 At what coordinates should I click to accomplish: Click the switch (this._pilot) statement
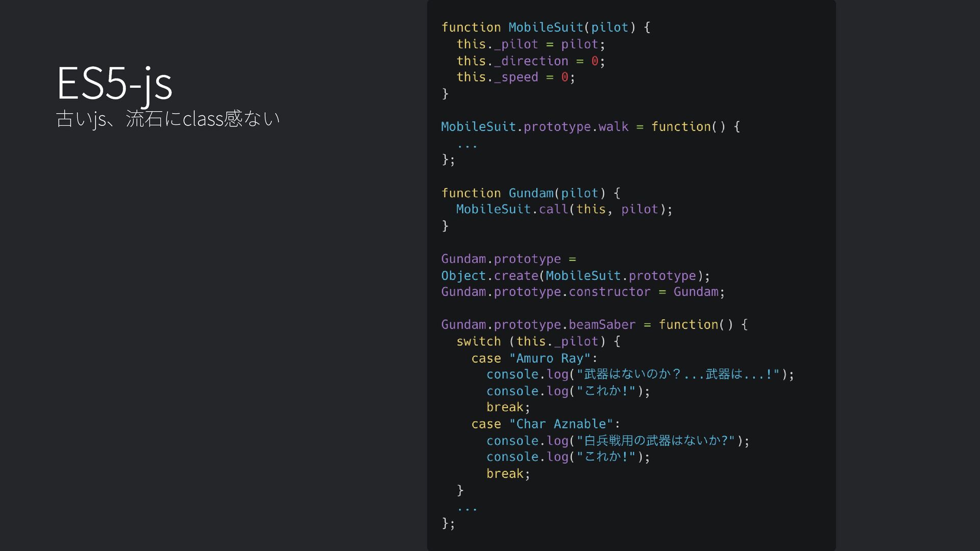[538, 341]
